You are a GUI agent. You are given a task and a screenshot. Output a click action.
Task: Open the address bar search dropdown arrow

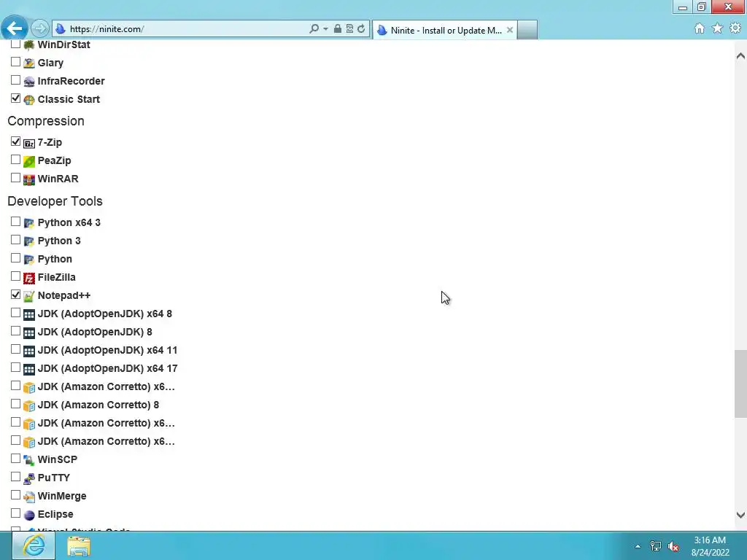326,29
